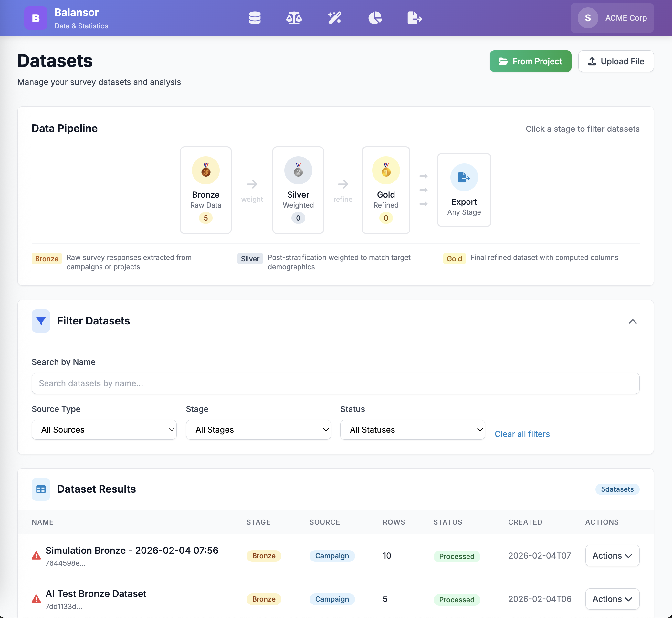The height and width of the screenshot is (618, 672).
Task: Click the file export icon in navbar
Action: (414, 18)
